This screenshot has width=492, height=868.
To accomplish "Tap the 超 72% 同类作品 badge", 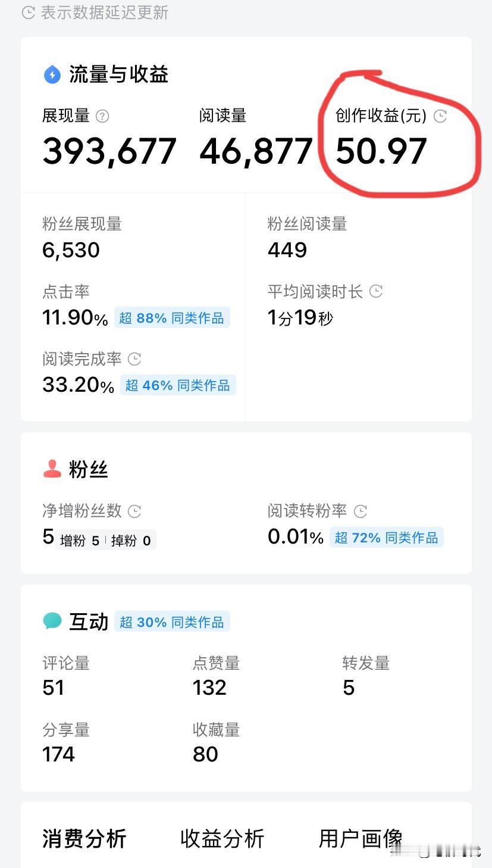I will (x=387, y=538).
